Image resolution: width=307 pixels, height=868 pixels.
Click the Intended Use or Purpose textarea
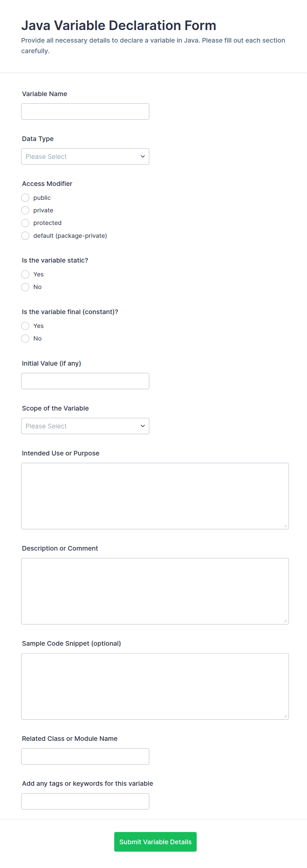coord(155,496)
